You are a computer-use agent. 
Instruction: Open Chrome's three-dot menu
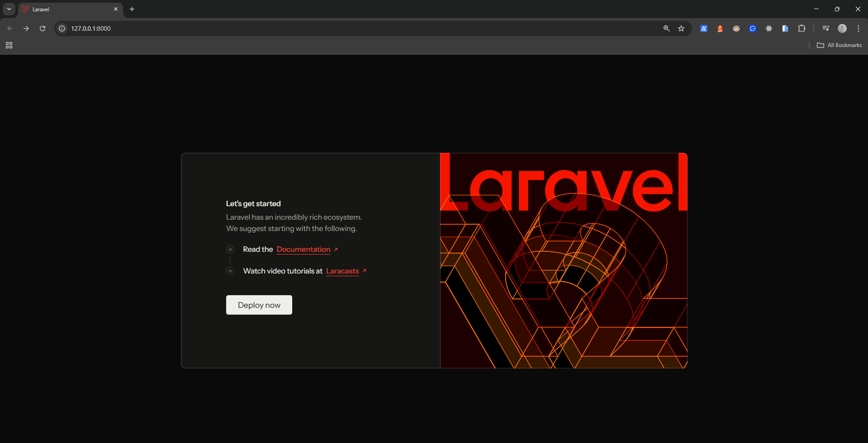tap(858, 28)
